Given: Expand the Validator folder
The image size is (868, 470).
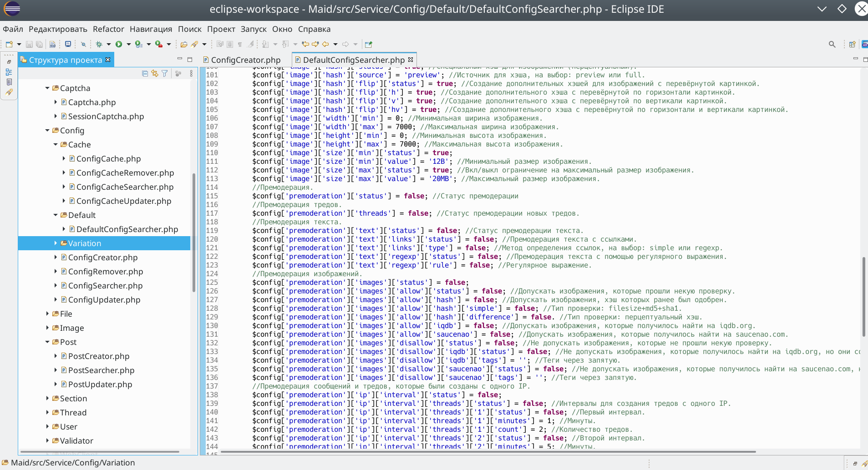Looking at the screenshot, I should (47, 441).
